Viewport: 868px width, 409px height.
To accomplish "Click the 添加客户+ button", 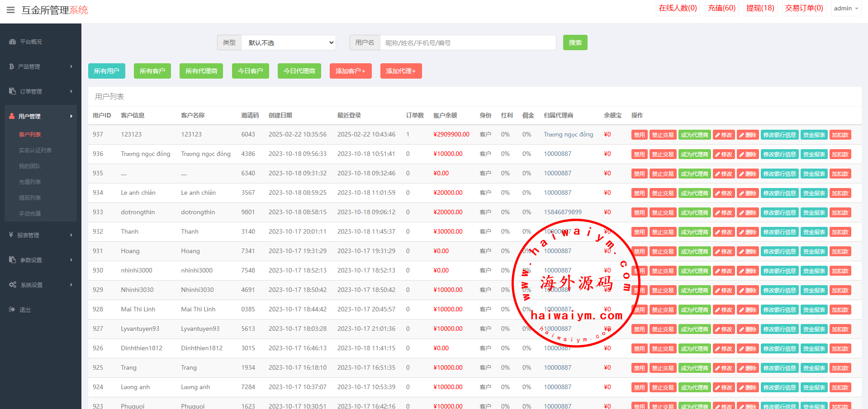I will (x=350, y=71).
